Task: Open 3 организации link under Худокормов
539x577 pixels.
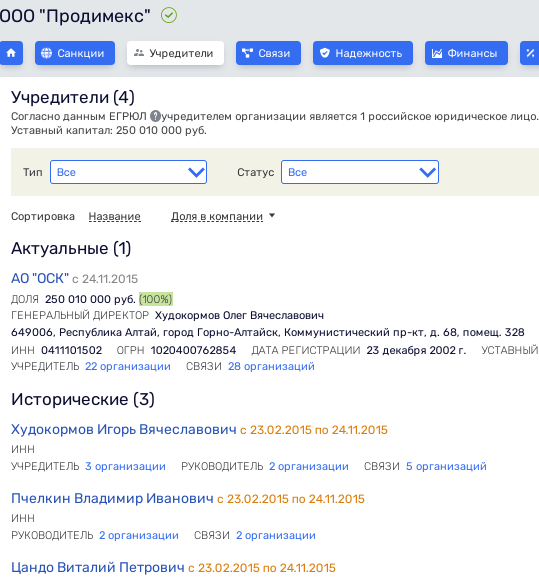Action: (x=125, y=466)
